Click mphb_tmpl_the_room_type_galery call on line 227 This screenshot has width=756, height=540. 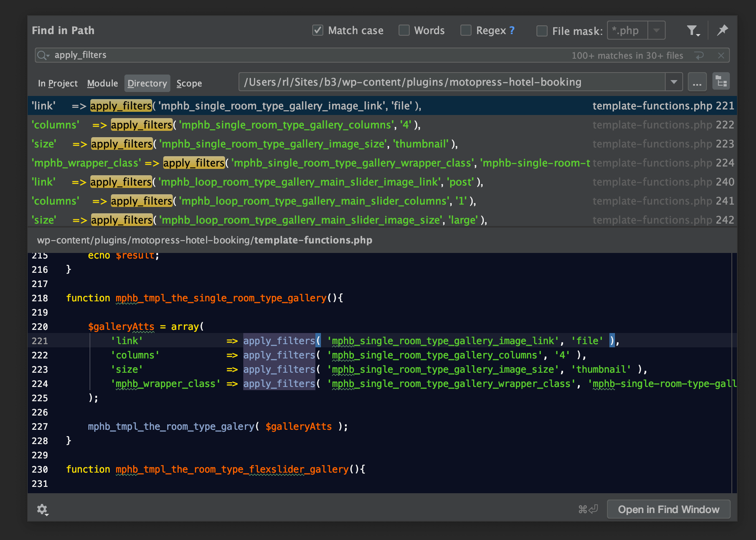coord(171,427)
